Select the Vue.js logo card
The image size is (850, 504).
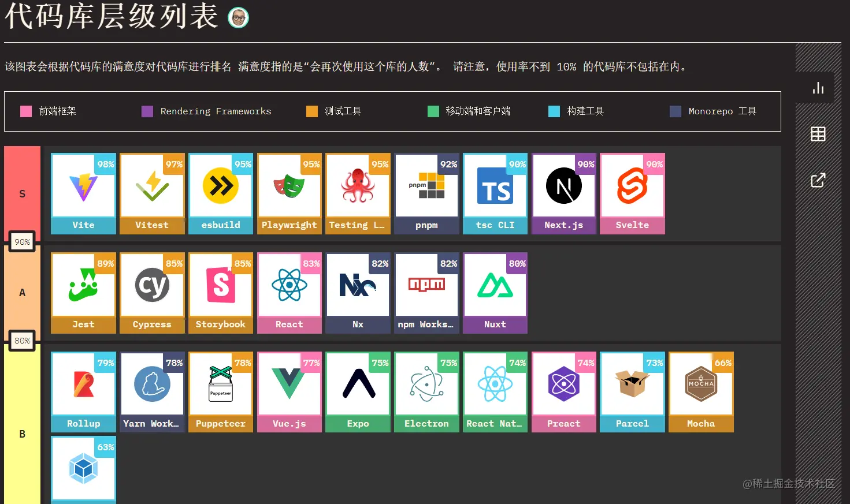pos(289,392)
